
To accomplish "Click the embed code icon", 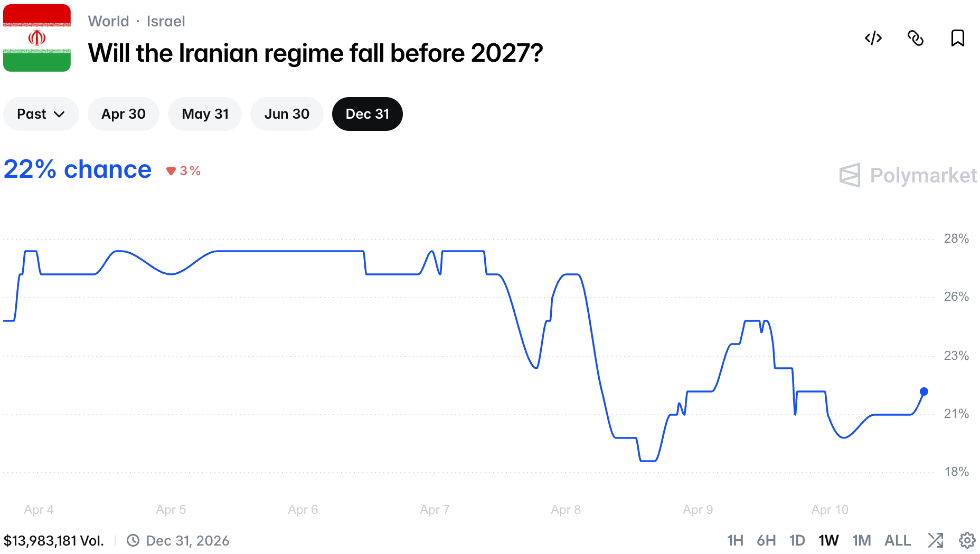I will 873,38.
